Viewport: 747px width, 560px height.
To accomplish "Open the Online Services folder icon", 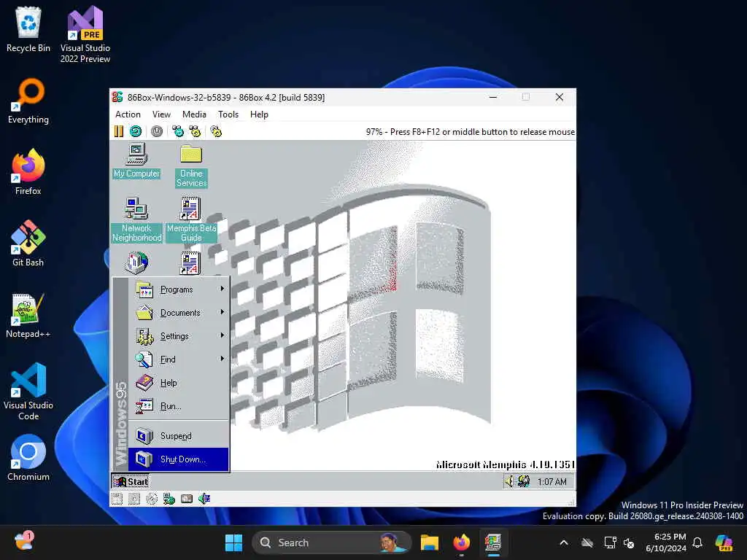I will 191,166.
